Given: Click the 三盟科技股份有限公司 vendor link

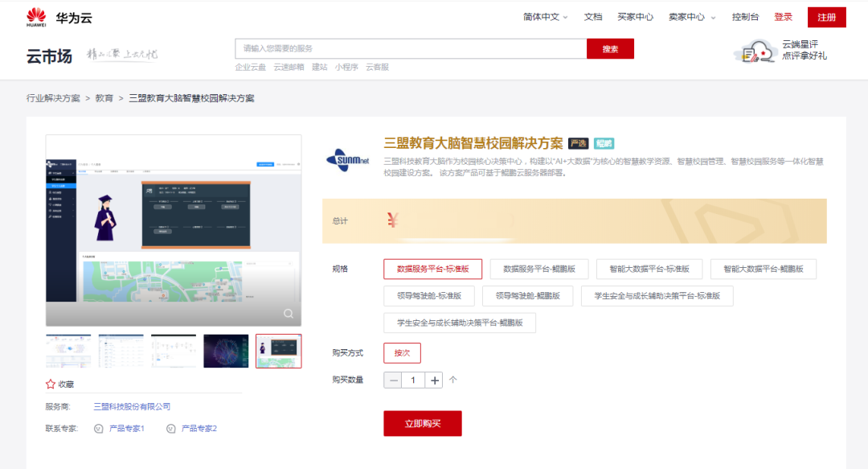Looking at the screenshot, I should [132, 407].
